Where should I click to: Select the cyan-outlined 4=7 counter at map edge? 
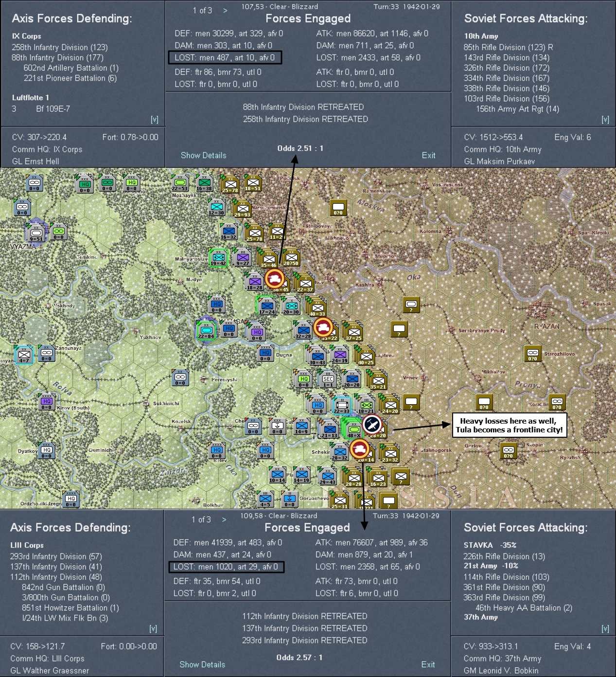[x=24, y=355]
